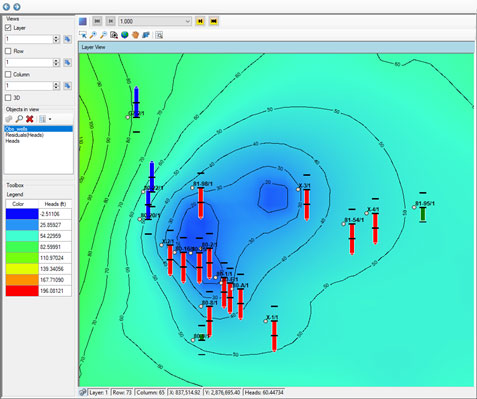The height and width of the screenshot is (399, 477).
Task: Open the small arrow next to info icon
Action: coord(50,119)
